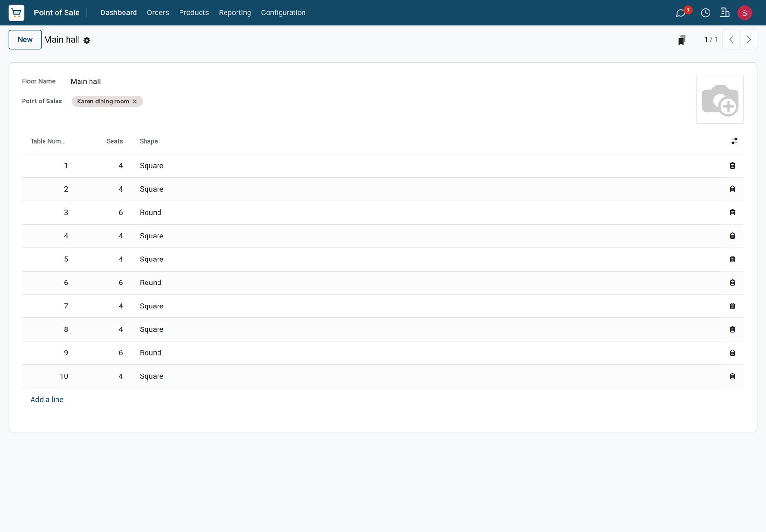Upload floor image via camera placeholder
The width and height of the screenshot is (766, 532).
[720, 100]
